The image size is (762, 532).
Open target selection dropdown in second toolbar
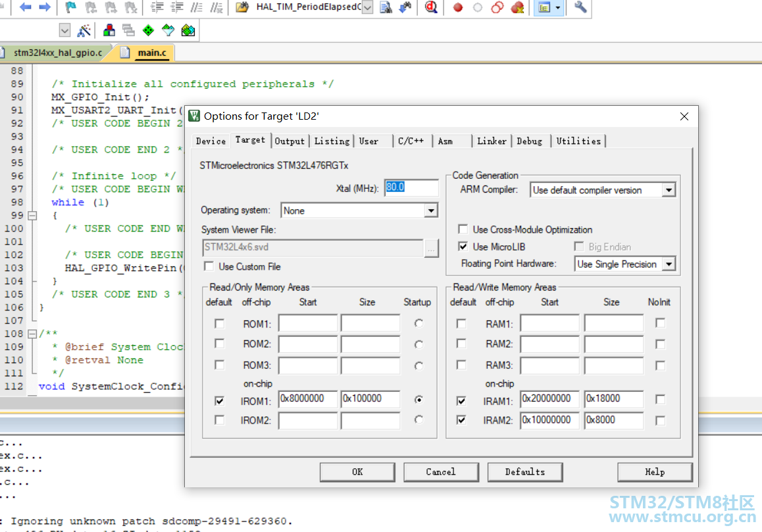(x=64, y=31)
